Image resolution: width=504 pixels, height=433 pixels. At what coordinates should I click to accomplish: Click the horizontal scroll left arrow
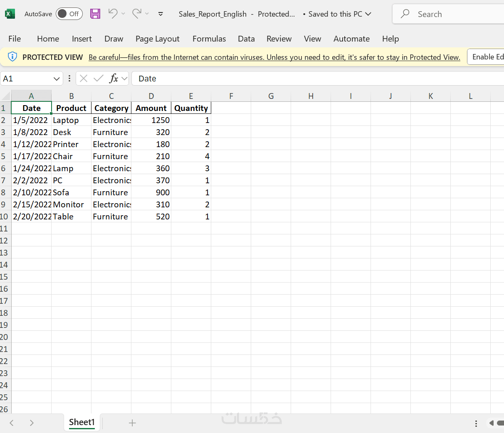click(x=492, y=423)
